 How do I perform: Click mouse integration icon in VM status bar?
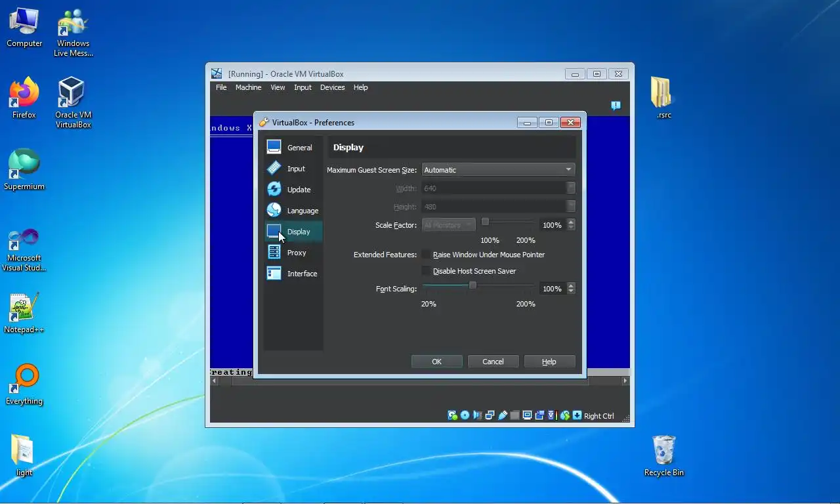pyautogui.click(x=564, y=415)
